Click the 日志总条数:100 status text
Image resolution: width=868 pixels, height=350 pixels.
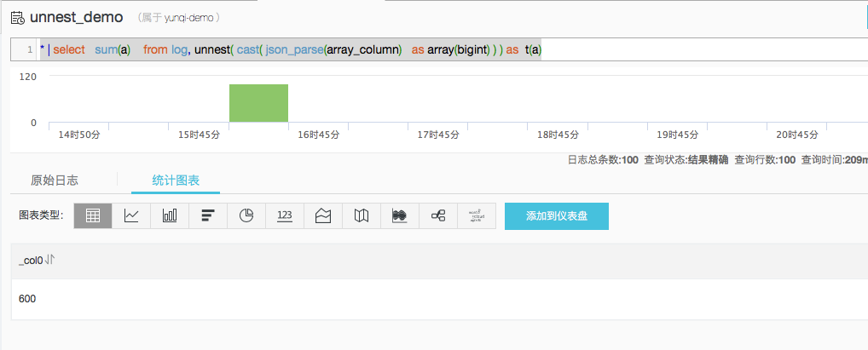(603, 160)
